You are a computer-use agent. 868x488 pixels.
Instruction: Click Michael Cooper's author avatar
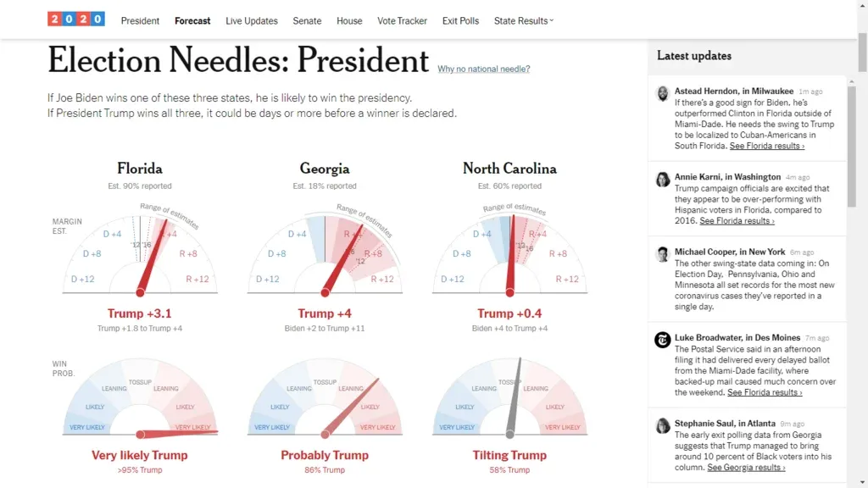click(x=663, y=254)
